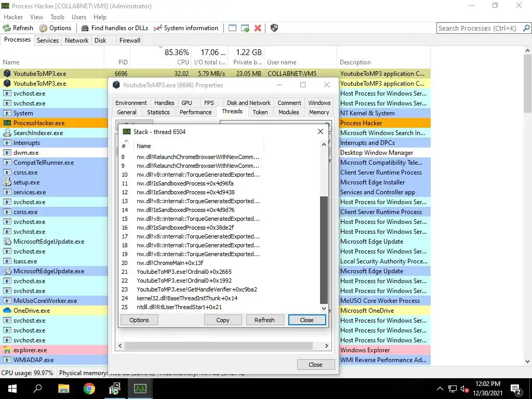Click the find window toolbar icon

[232, 28]
